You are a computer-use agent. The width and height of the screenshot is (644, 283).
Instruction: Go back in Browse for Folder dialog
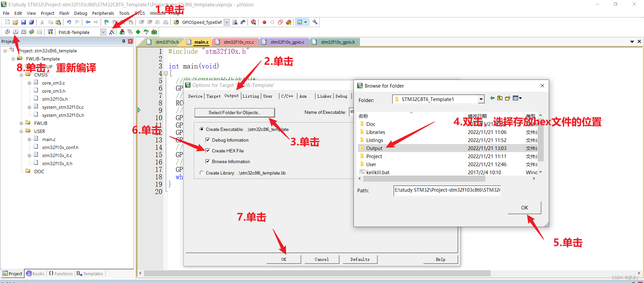pyautogui.click(x=492, y=98)
